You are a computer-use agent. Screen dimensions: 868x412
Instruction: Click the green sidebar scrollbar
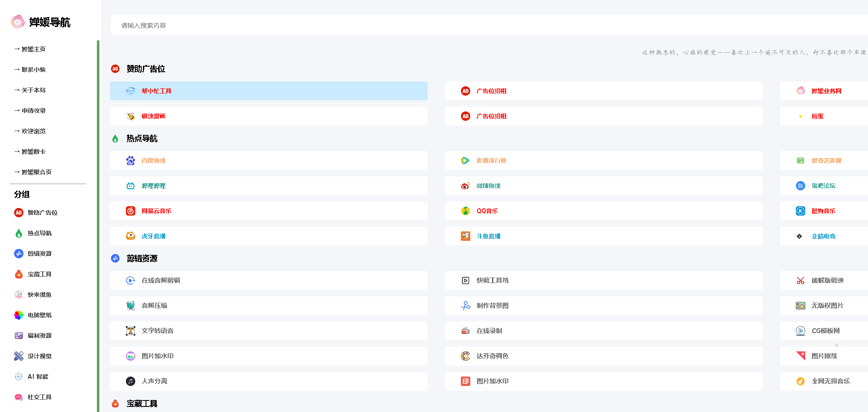[x=98, y=226]
